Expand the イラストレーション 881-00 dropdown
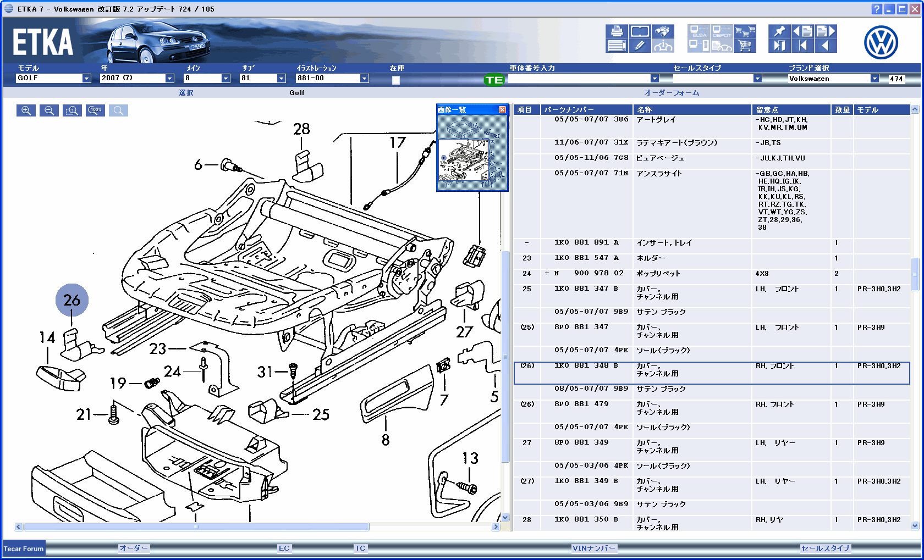924x560 pixels. 364,79
